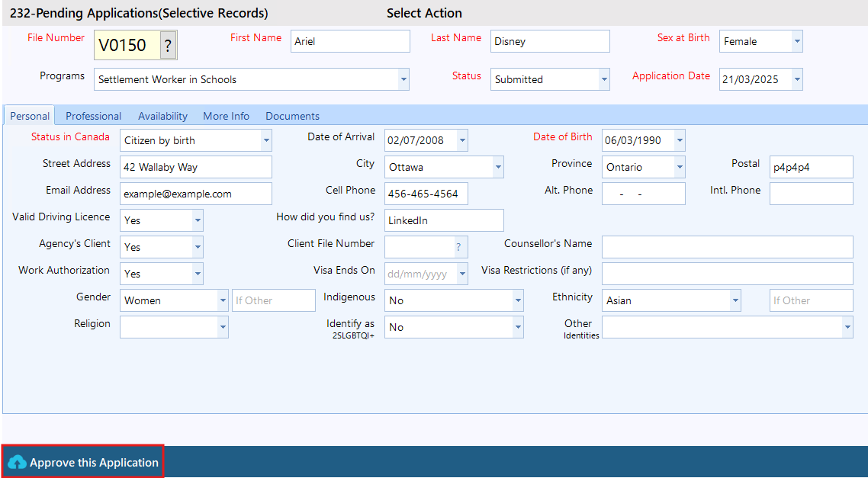Click the Counsellor's Name field
Image resolution: width=868 pixels, height=478 pixels.
pyautogui.click(x=728, y=247)
